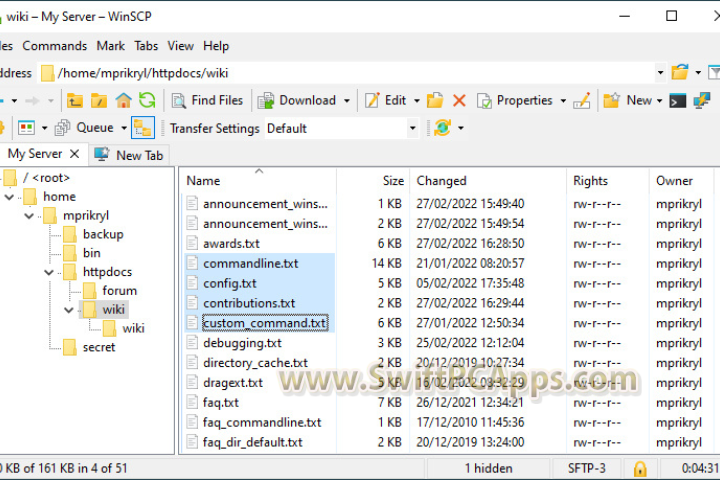Open the terminal console icon

point(677,100)
